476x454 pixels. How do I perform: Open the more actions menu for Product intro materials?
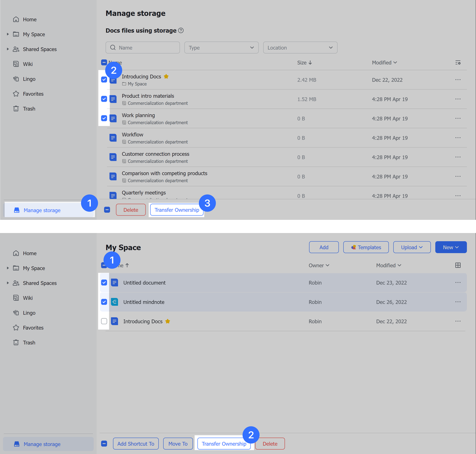tap(458, 99)
